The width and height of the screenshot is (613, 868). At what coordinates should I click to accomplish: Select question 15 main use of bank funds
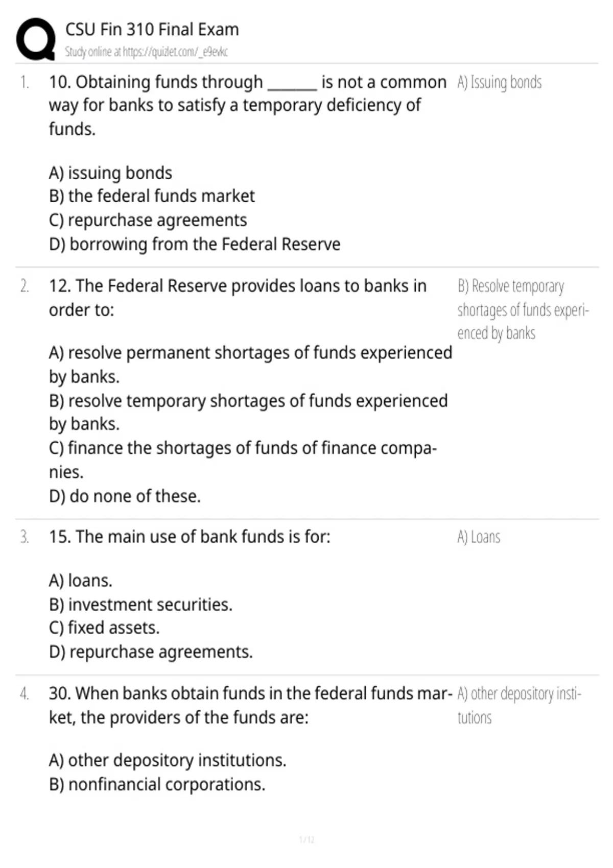point(190,537)
